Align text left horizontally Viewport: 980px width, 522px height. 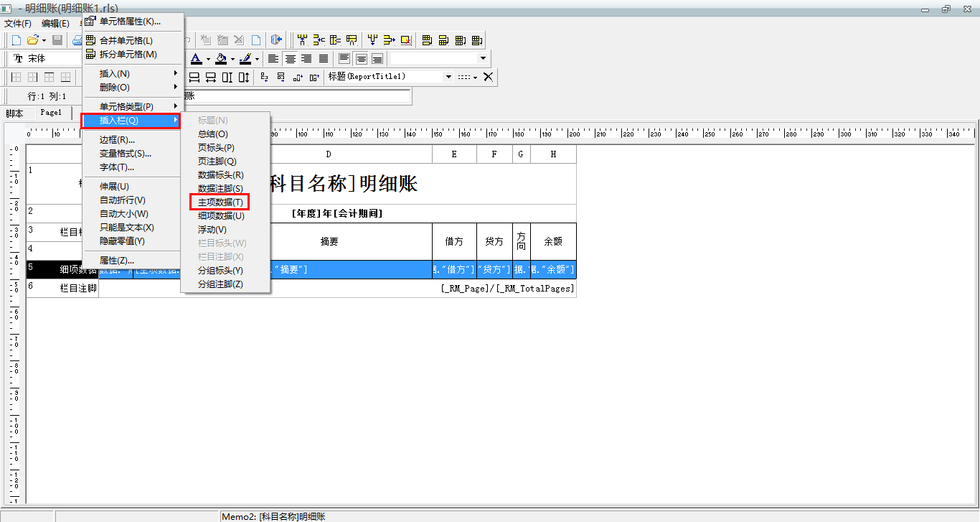(273, 59)
